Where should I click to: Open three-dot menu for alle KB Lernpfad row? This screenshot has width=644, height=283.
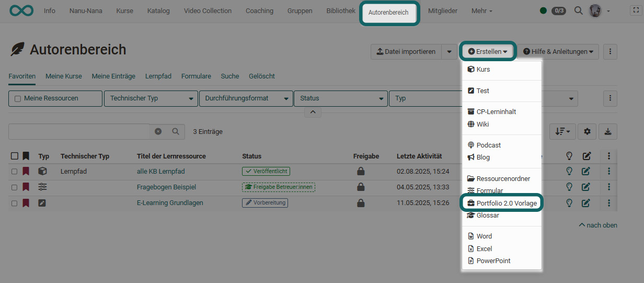[x=608, y=171]
